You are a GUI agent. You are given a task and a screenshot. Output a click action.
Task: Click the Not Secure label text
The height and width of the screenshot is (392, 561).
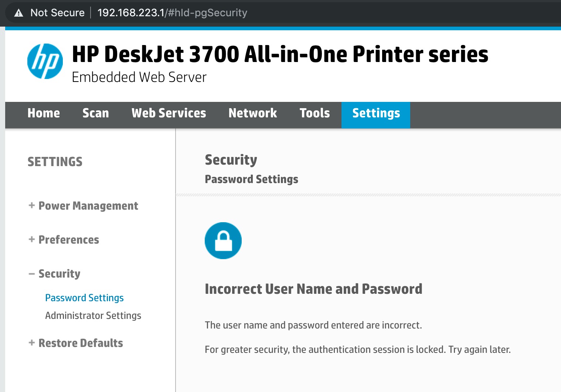tap(58, 13)
